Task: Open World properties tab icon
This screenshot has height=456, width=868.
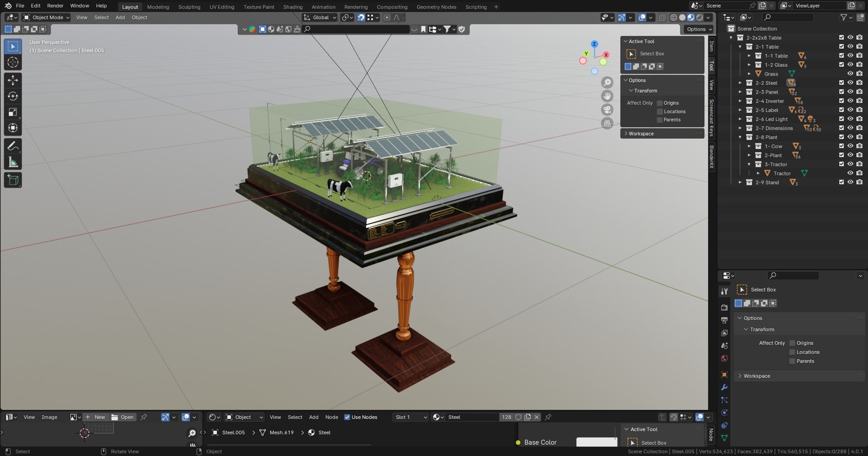Action: (724, 358)
